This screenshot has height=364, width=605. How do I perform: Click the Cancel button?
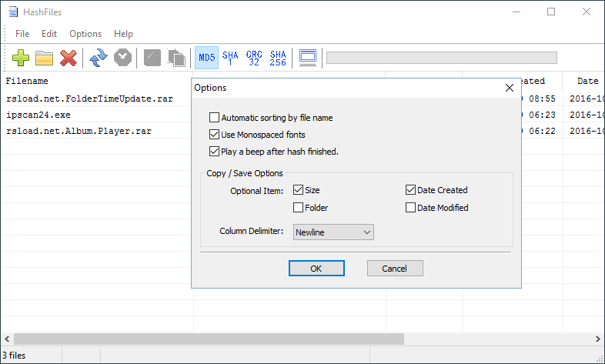point(395,269)
